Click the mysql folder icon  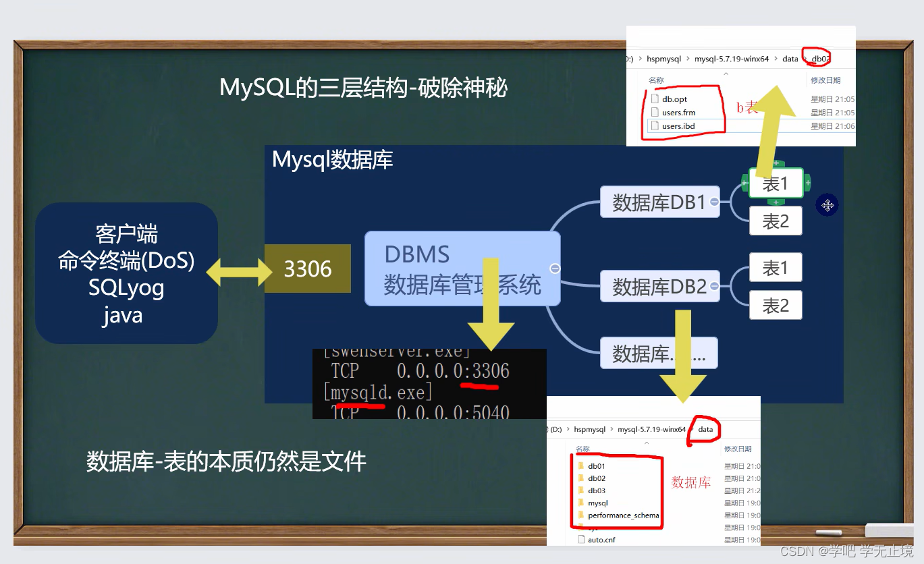tap(580, 503)
